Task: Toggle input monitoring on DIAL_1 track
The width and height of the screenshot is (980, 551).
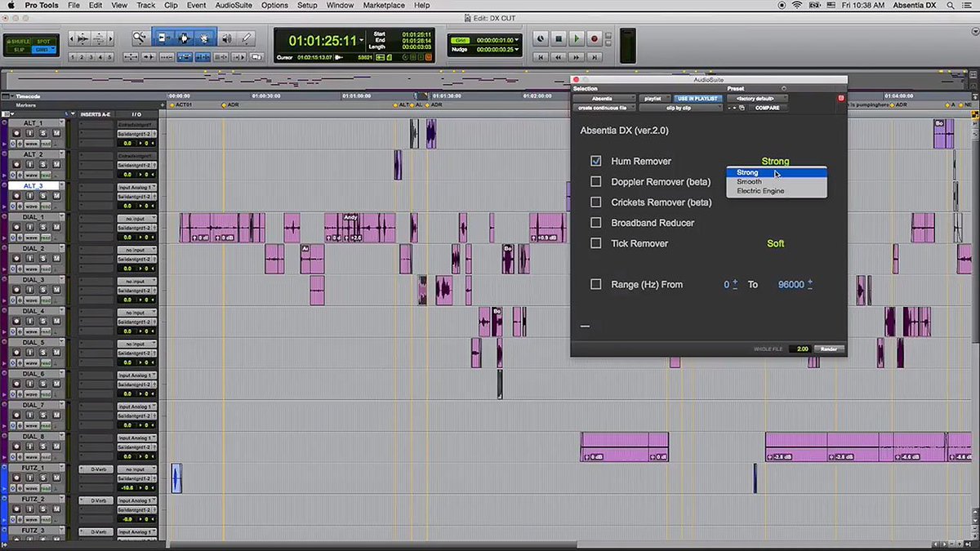Action: pos(30,227)
